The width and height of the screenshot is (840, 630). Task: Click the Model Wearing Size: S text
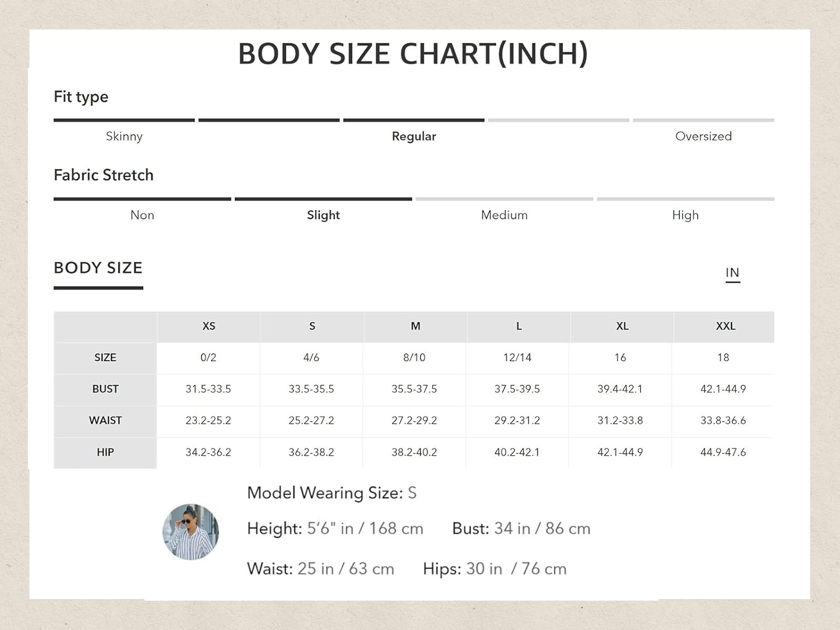click(332, 493)
